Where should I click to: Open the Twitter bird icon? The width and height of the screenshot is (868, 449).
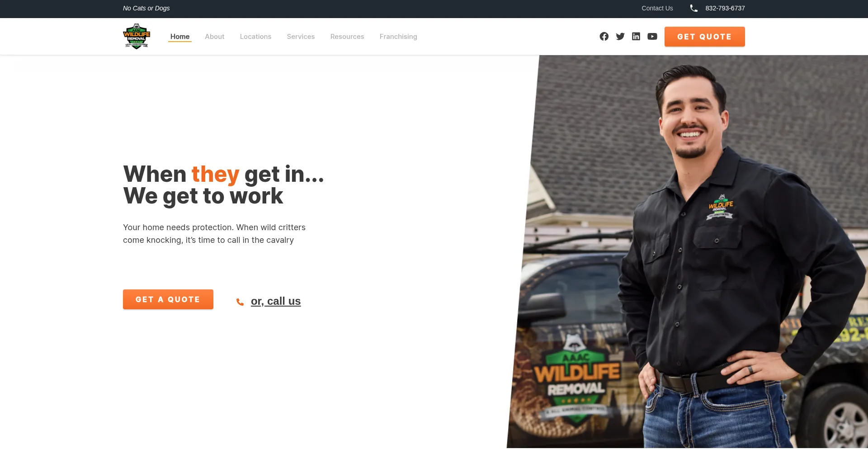point(620,37)
